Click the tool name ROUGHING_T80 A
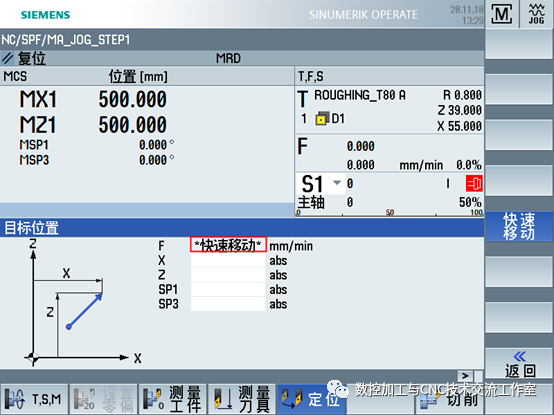 pos(360,95)
